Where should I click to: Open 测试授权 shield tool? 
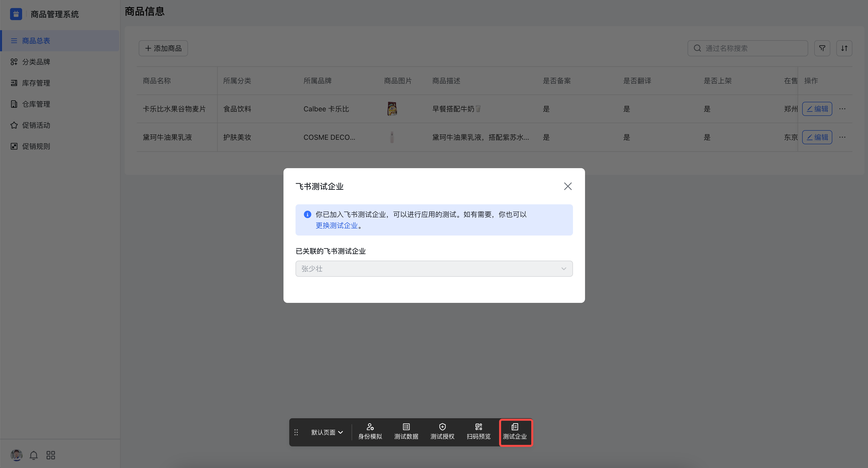pyautogui.click(x=442, y=432)
